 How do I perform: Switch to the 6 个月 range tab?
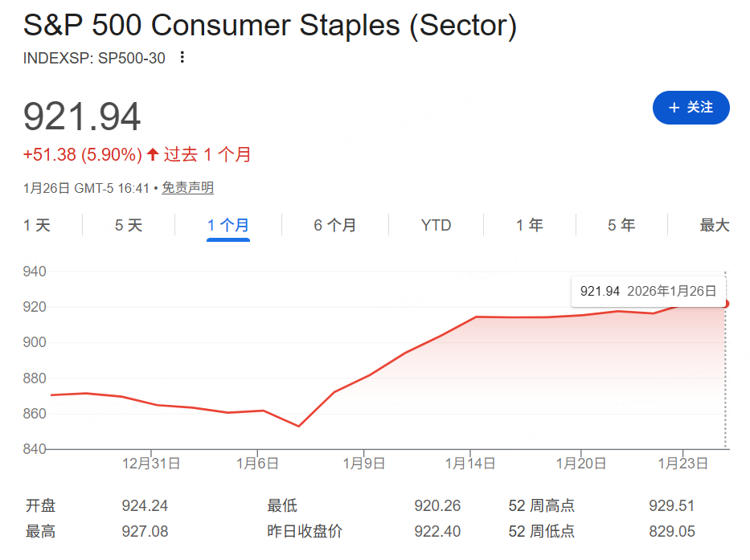tap(335, 226)
